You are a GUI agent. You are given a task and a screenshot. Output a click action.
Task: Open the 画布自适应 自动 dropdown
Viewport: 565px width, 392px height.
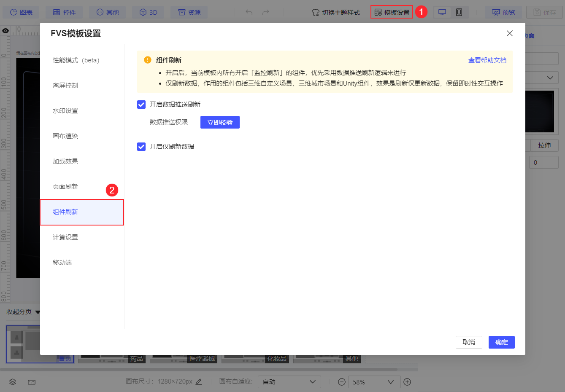tap(289, 382)
